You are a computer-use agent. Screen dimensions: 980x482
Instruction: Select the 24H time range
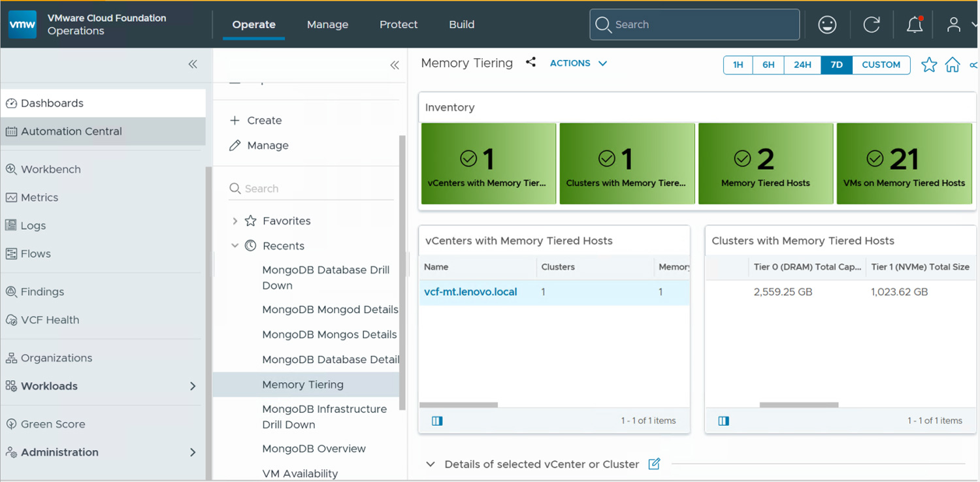click(x=802, y=65)
